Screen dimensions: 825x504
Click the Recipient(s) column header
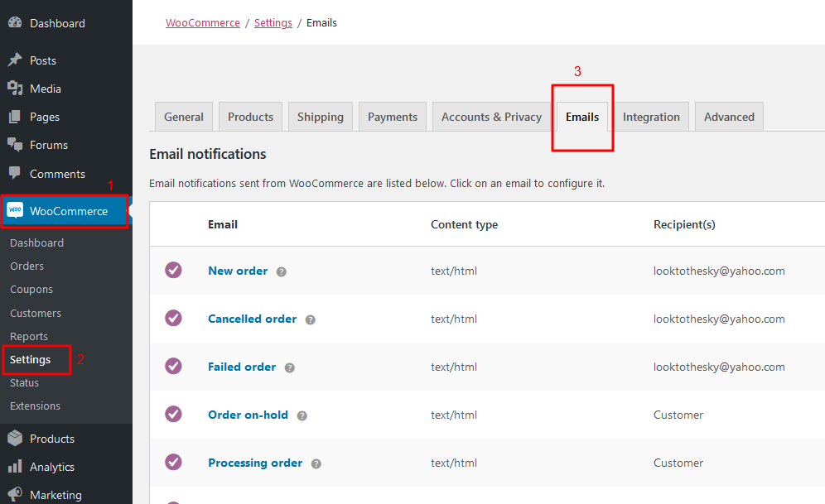[x=684, y=224]
